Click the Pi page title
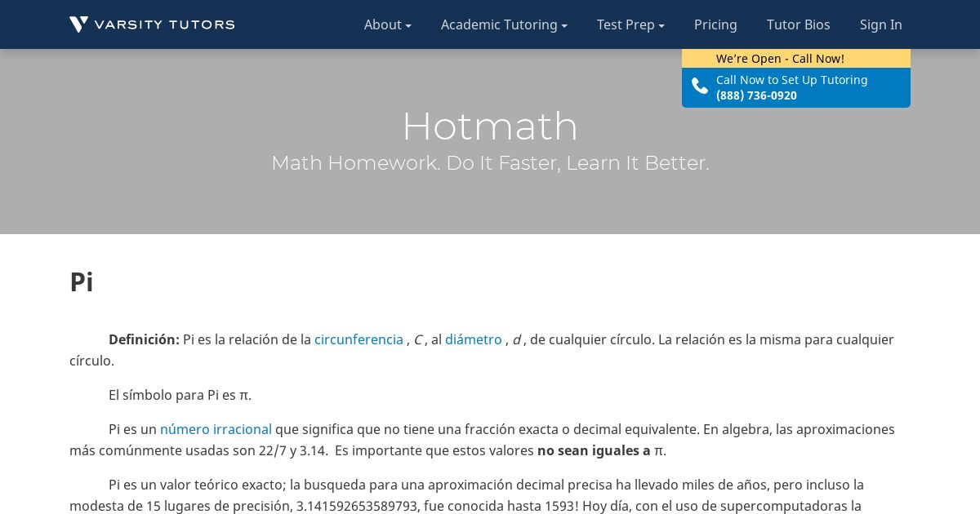Viewport: 980px width, 514px height. click(82, 281)
